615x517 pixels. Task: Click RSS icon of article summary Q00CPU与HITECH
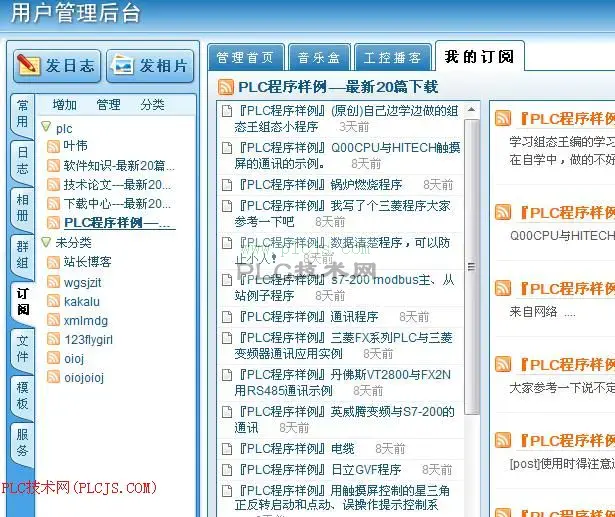click(x=503, y=212)
